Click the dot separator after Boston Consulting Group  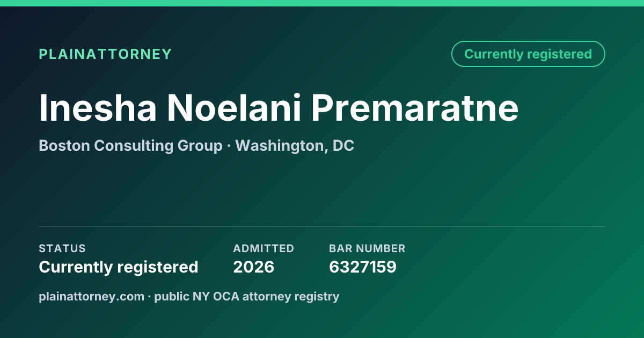tap(229, 146)
